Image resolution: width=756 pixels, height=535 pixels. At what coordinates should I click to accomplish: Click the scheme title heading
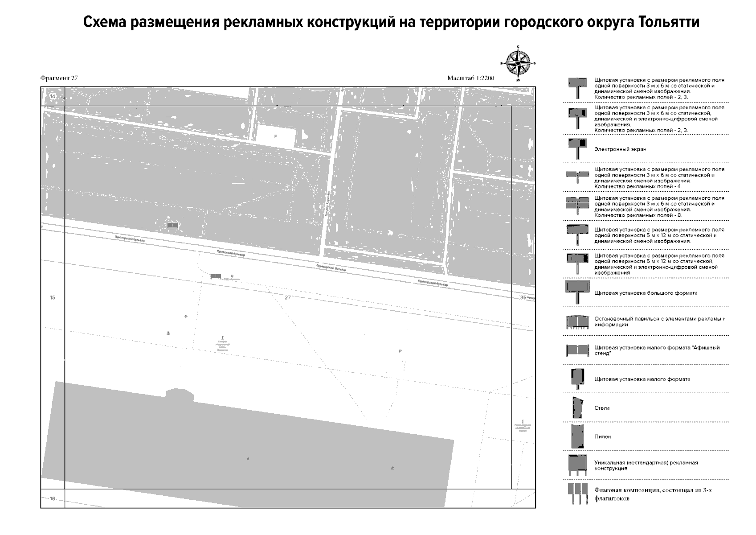[378, 21]
